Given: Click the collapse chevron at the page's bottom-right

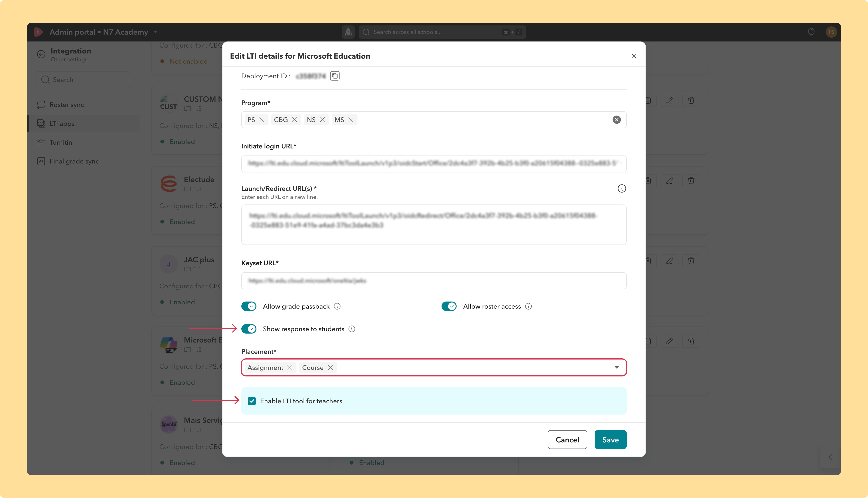Looking at the screenshot, I should coord(830,457).
